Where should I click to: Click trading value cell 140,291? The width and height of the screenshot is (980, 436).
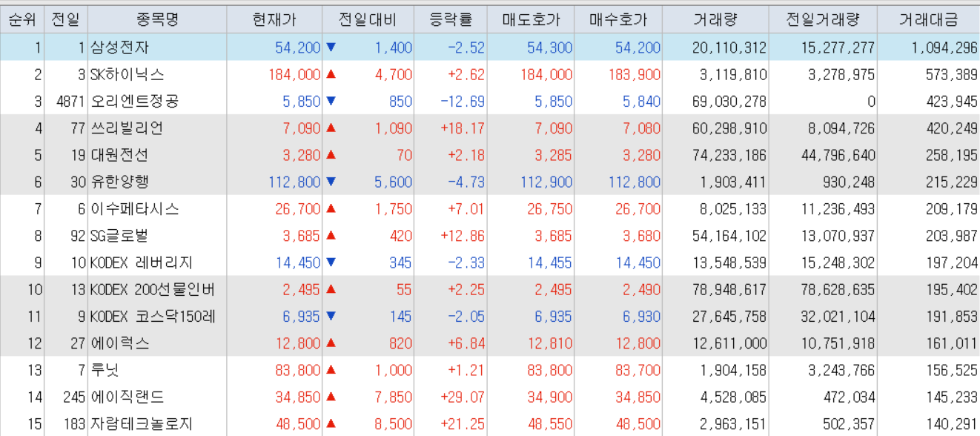pos(951,424)
